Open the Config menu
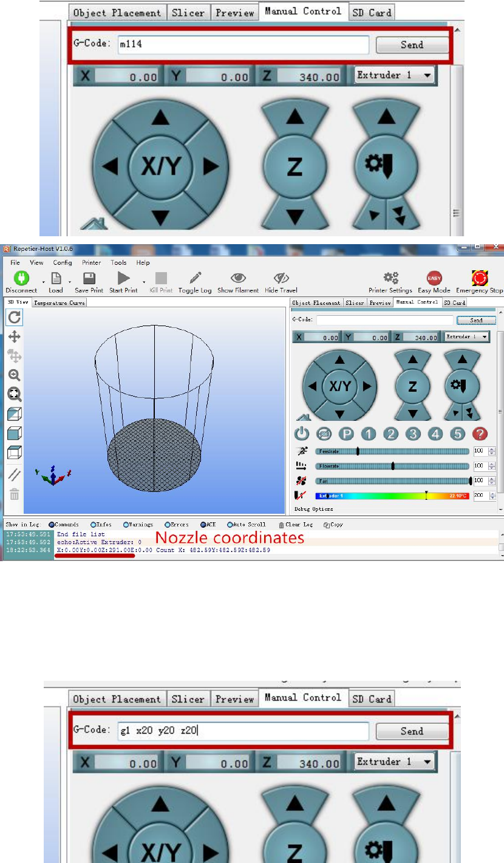Image resolution: width=504 pixels, height=863 pixels. click(63, 263)
